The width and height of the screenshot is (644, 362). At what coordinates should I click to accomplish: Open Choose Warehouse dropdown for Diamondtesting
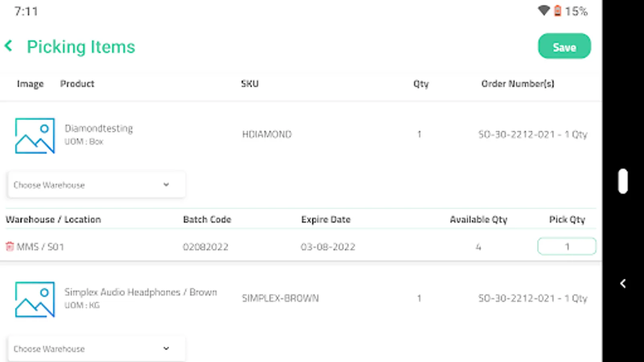click(96, 185)
